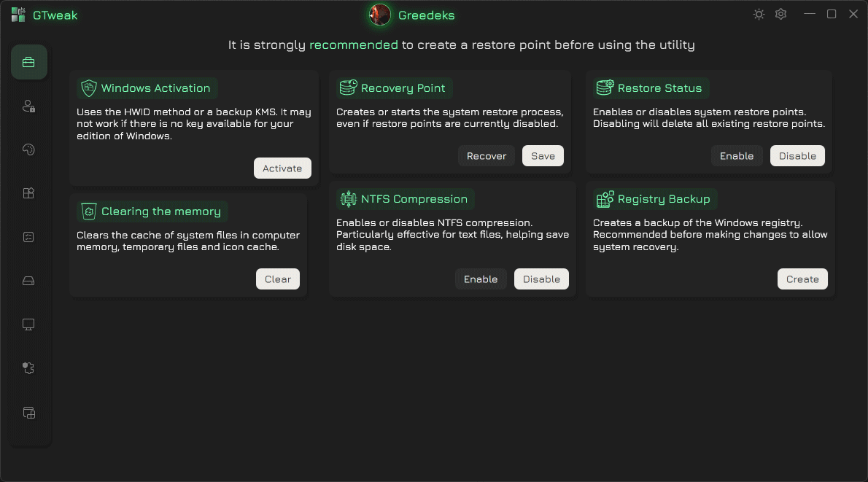This screenshot has height=482, width=868.
Task: Click Activate for Windows Activation
Action: click(x=282, y=168)
